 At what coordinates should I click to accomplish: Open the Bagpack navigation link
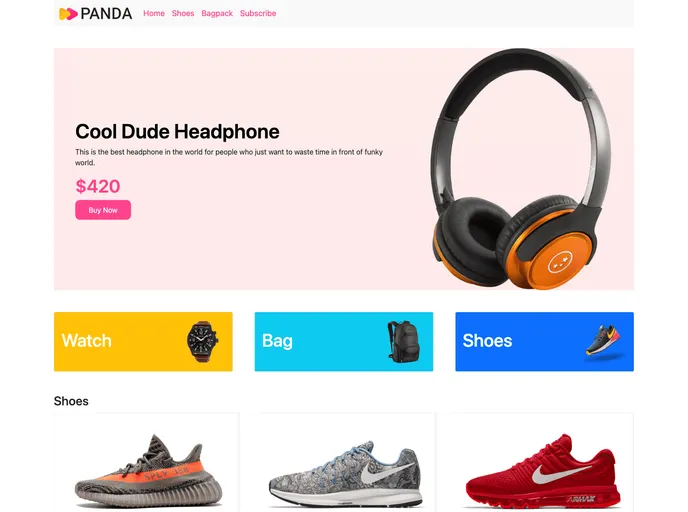pos(217,14)
